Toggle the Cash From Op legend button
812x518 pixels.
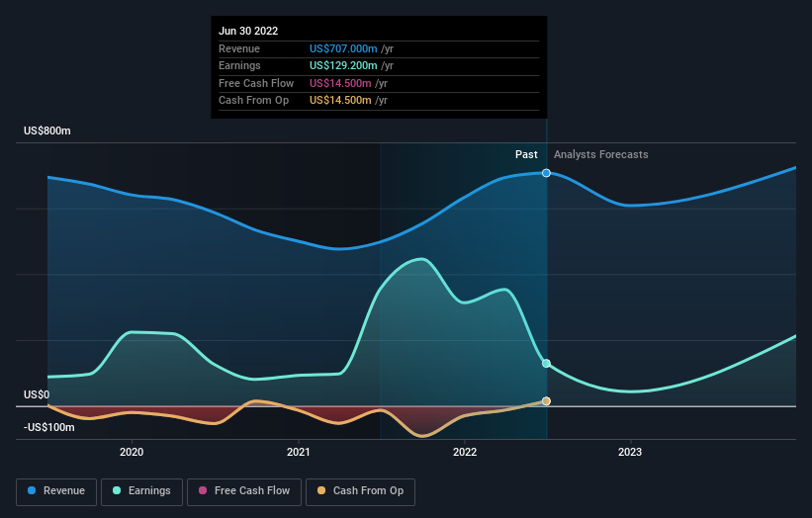click(360, 491)
